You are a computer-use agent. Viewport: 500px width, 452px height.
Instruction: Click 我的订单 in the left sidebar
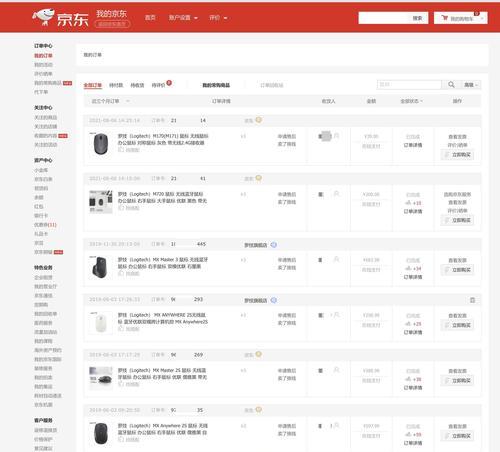43,55
